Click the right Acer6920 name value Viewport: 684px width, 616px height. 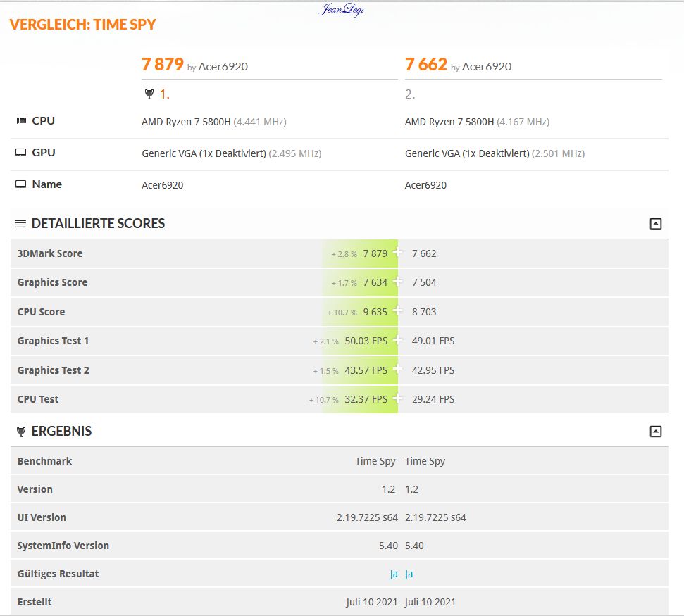pos(425,185)
